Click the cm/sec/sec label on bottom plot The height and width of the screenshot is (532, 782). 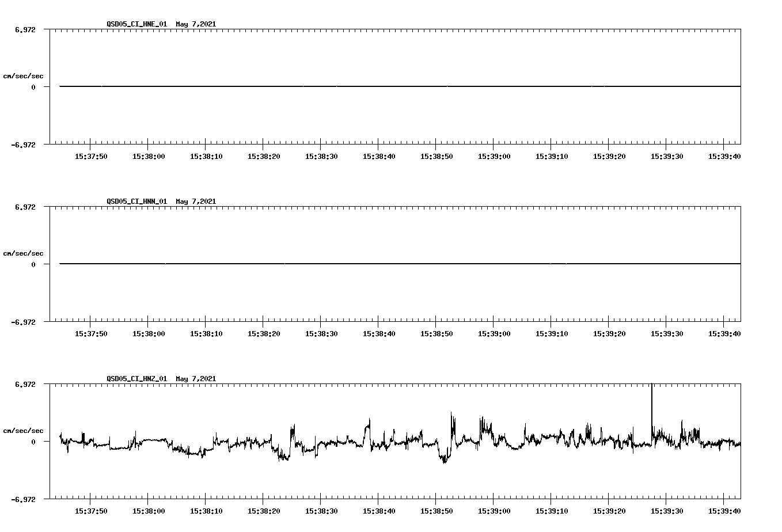[23, 430]
